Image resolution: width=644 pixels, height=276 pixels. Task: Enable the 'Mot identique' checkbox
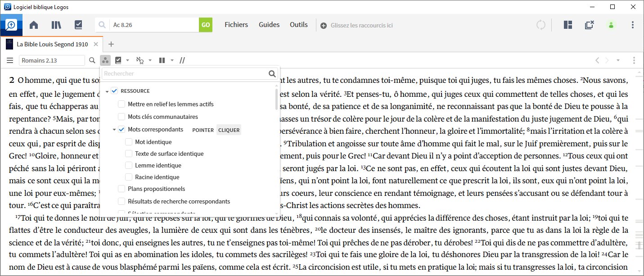click(x=129, y=142)
